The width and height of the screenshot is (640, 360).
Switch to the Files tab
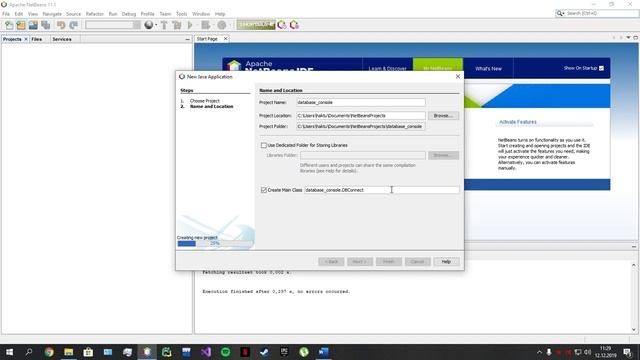[37, 39]
